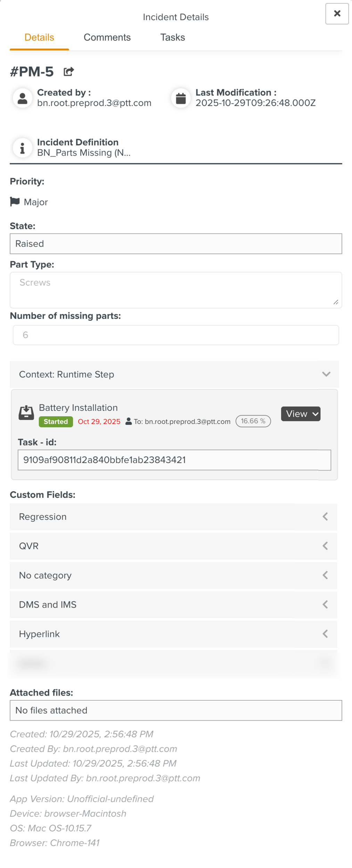Open the share icon next to #PM-5
This screenshot has width=352, height=868.
point(68,72)
